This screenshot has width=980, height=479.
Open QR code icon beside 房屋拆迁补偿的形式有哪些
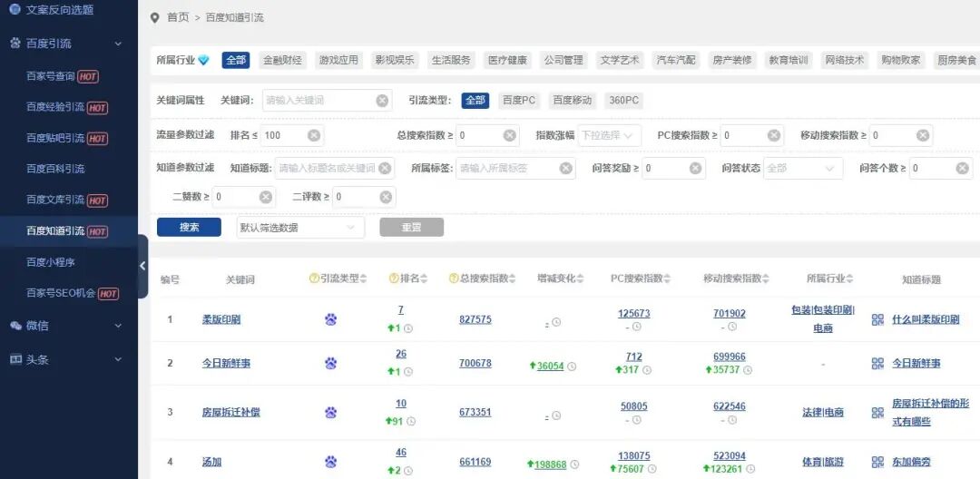point(878,412)
